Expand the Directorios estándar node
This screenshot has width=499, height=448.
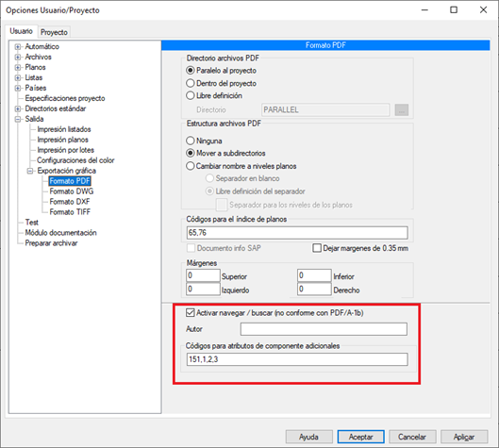click(x=18, y=108)
